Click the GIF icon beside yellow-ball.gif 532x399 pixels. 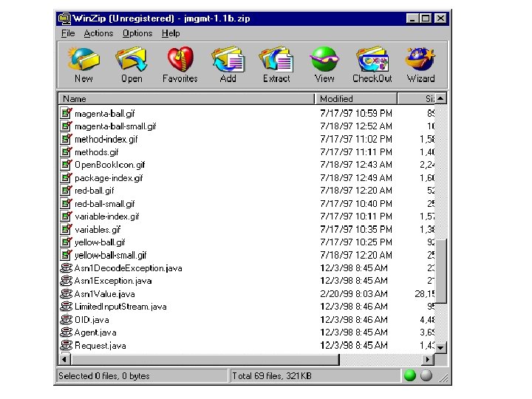tap(66, 242)
